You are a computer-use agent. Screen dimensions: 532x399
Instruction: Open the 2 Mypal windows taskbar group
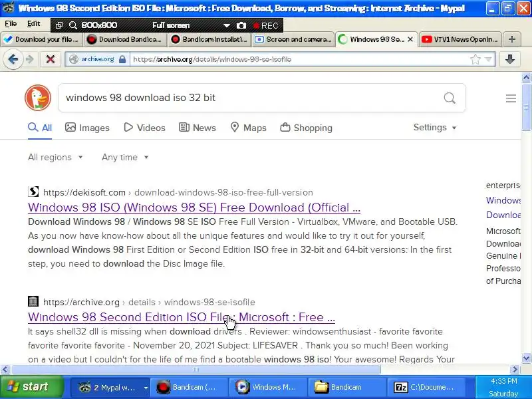coord(110,387)
